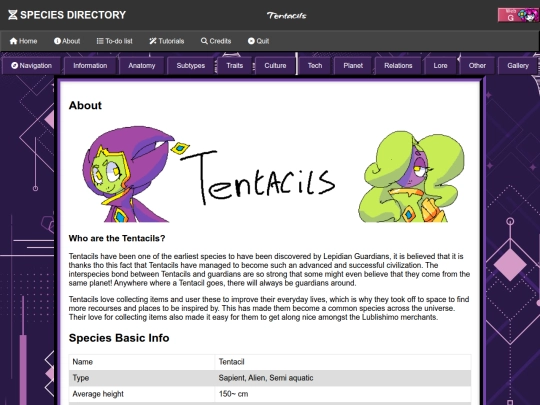This screenshot has height=405, width=540.
Task: Open the Tutorials menu item
Action: (x=167, y=41)
